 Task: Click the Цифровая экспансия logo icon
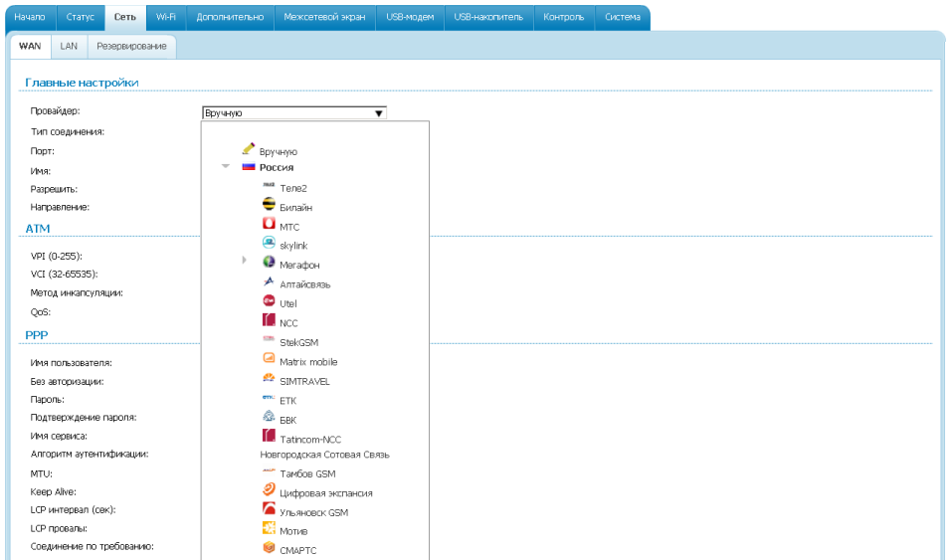(269, 489)
